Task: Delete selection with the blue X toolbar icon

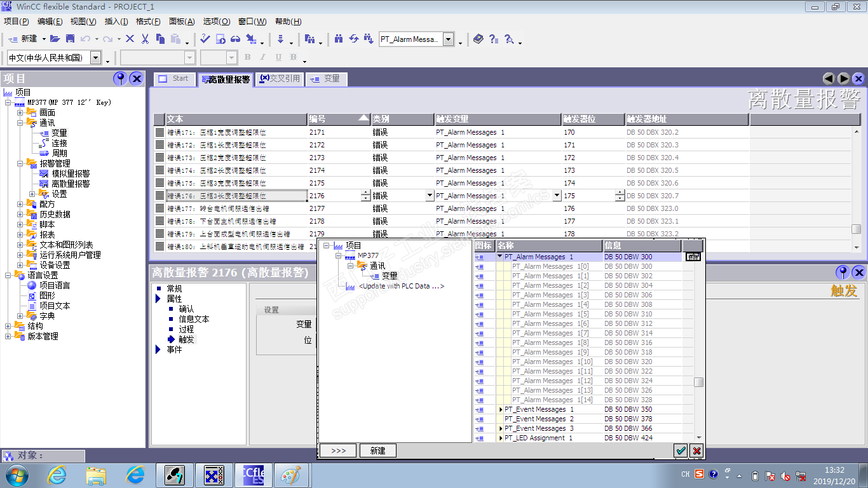Action: 130,39
